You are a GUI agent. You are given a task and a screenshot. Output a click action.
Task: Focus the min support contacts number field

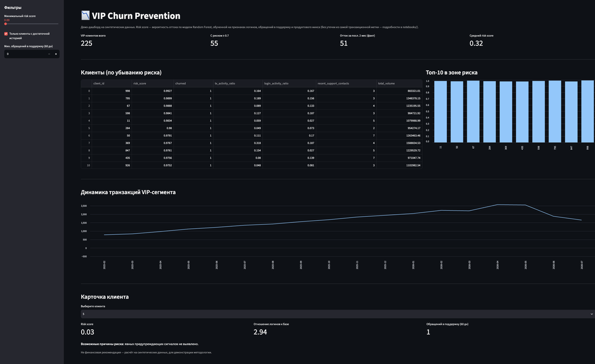[25, 54]
